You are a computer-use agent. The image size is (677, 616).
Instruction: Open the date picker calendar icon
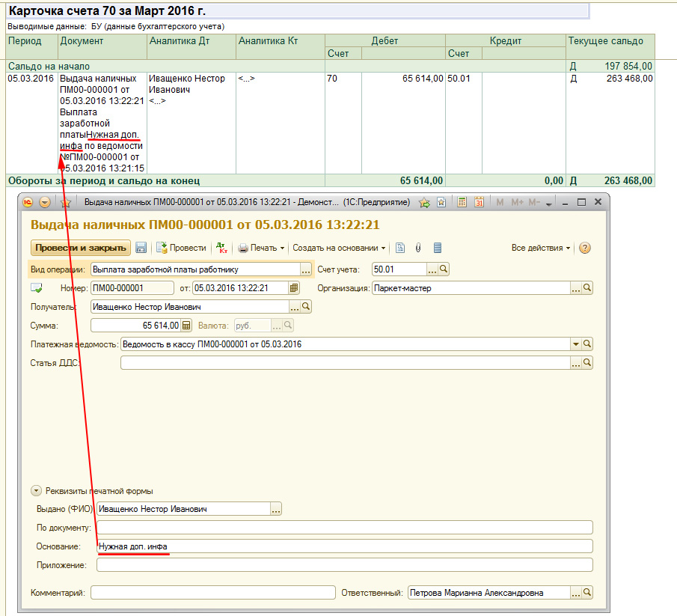[294, 288]
